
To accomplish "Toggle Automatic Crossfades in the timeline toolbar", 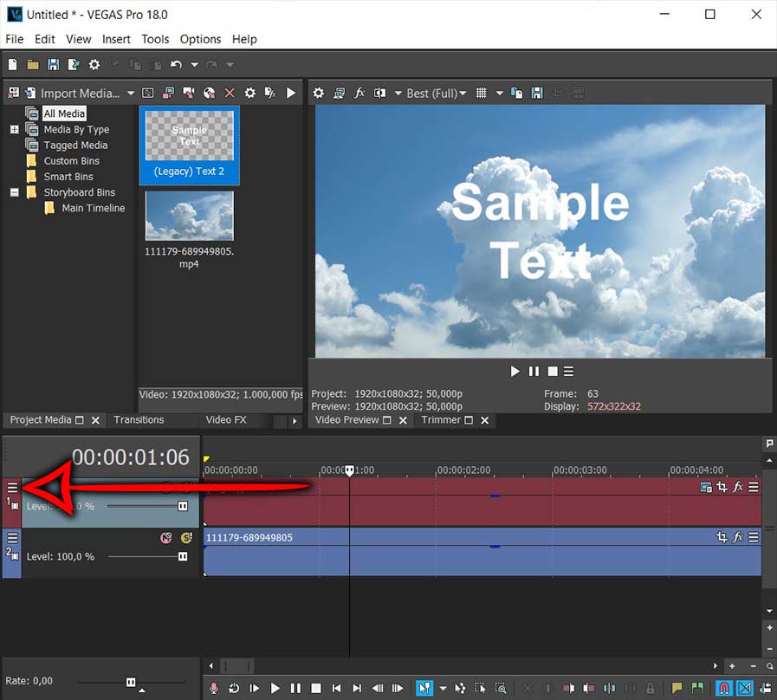I will [x=745, y=688].
